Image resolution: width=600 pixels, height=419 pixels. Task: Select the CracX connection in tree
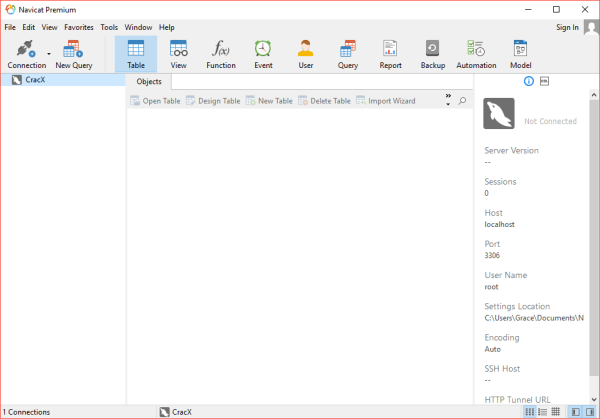63,80
